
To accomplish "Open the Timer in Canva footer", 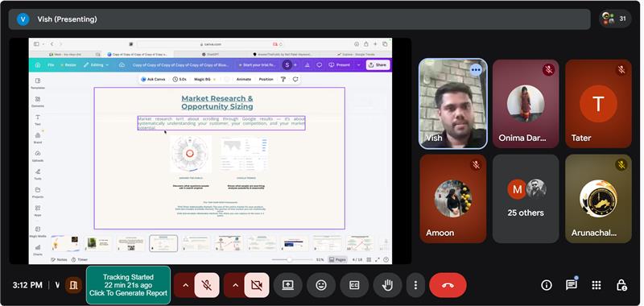I will [79, 259].
